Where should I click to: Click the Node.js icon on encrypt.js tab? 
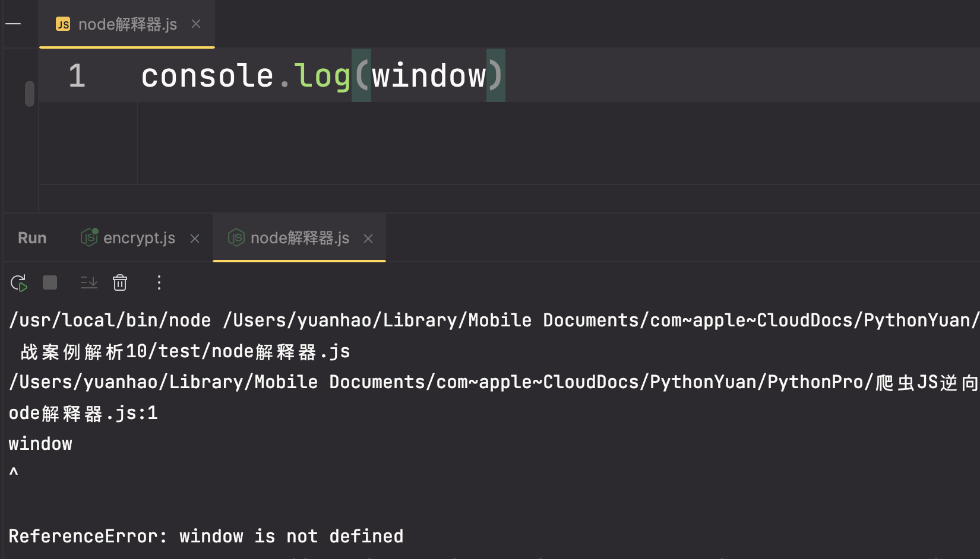(89, 237)
